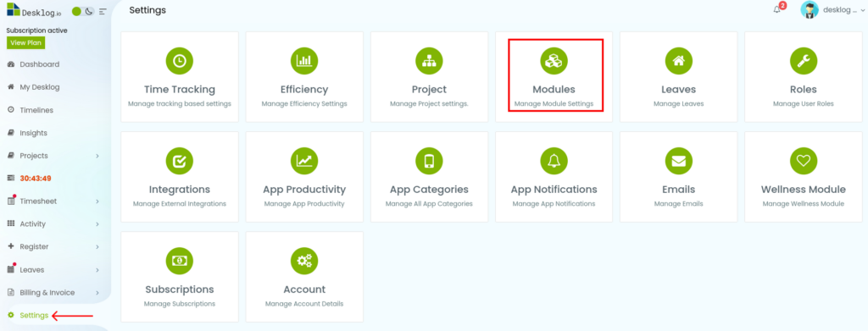Click the Timelines clock sidebar icon
Viewport: 868px width, 331px height.
[x=10, y=110]
